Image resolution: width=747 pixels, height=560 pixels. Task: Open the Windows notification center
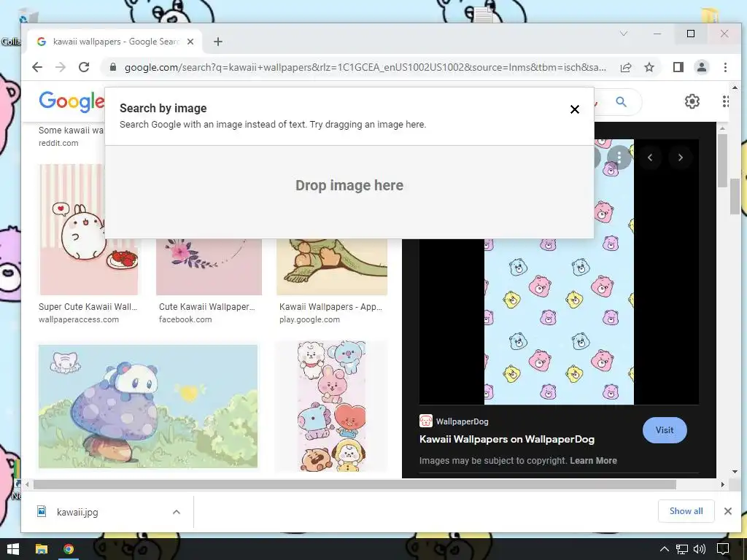coord(723,549)
